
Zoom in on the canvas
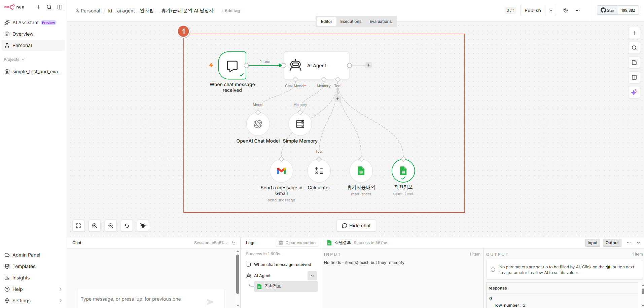click(95, 226)
